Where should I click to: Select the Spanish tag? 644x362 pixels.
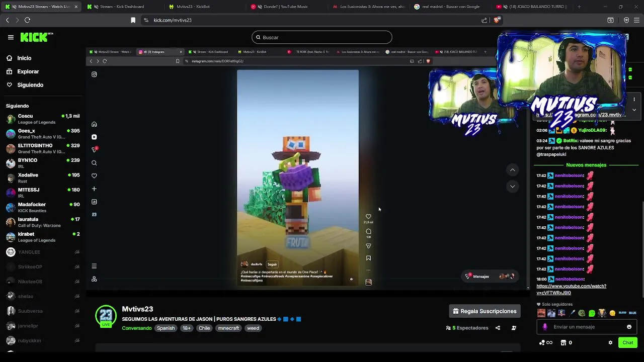point(166,328)
